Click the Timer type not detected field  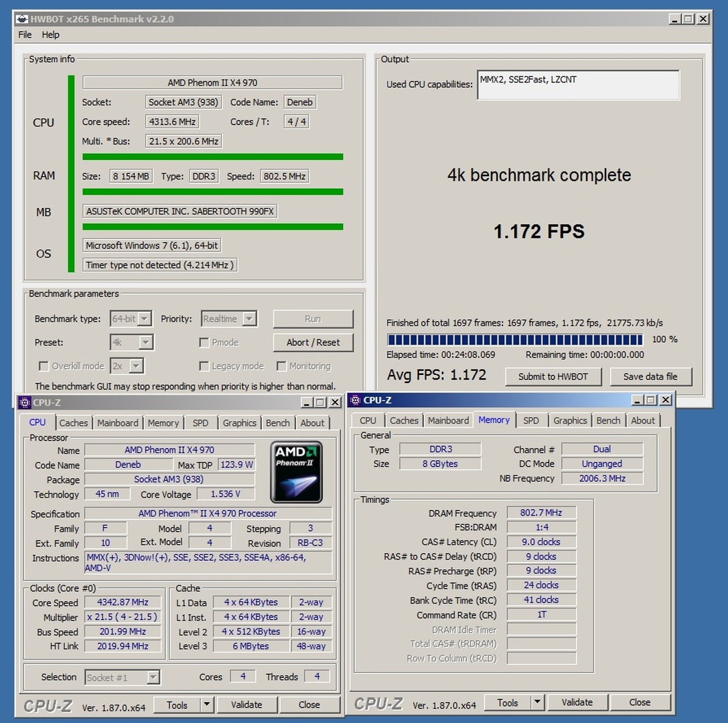tap(159, 265)
